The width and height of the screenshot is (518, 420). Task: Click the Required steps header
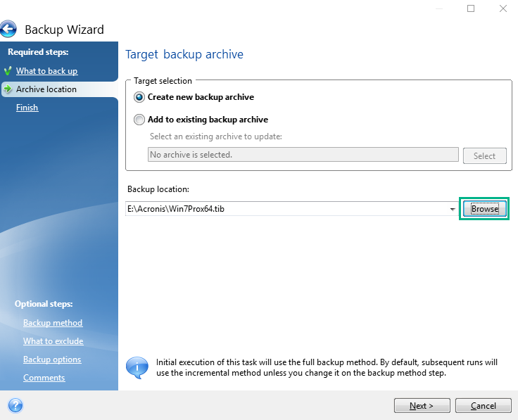tap(38, 52)
